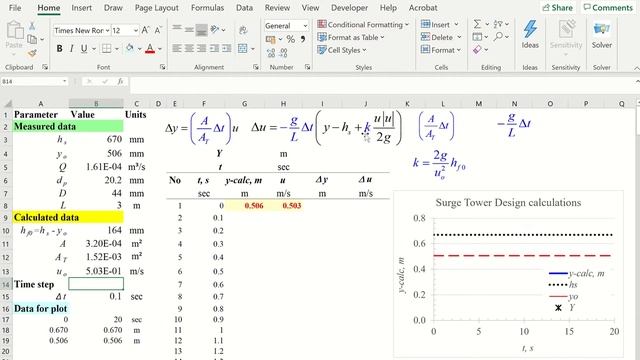Click the Bottom Align icon
The width and height of the screenshot is (640, 360).
click(x=202, y=29)
